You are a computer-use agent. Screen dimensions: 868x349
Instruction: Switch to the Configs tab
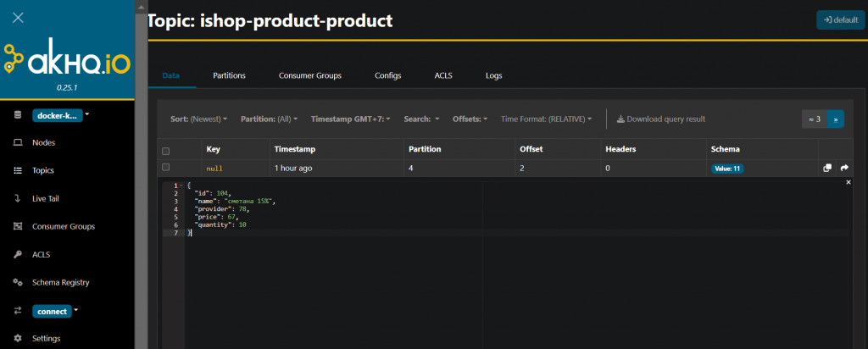(x=387, y=75)
